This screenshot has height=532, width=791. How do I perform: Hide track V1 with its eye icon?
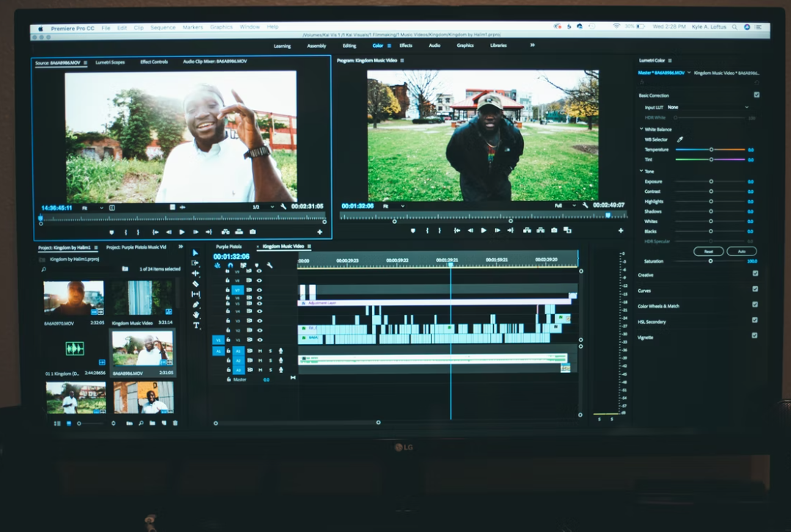click(259, 339)
